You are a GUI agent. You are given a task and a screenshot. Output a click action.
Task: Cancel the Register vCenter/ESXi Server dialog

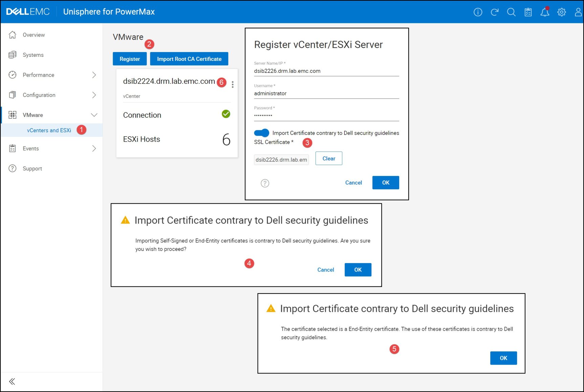(x=353, y=183)
